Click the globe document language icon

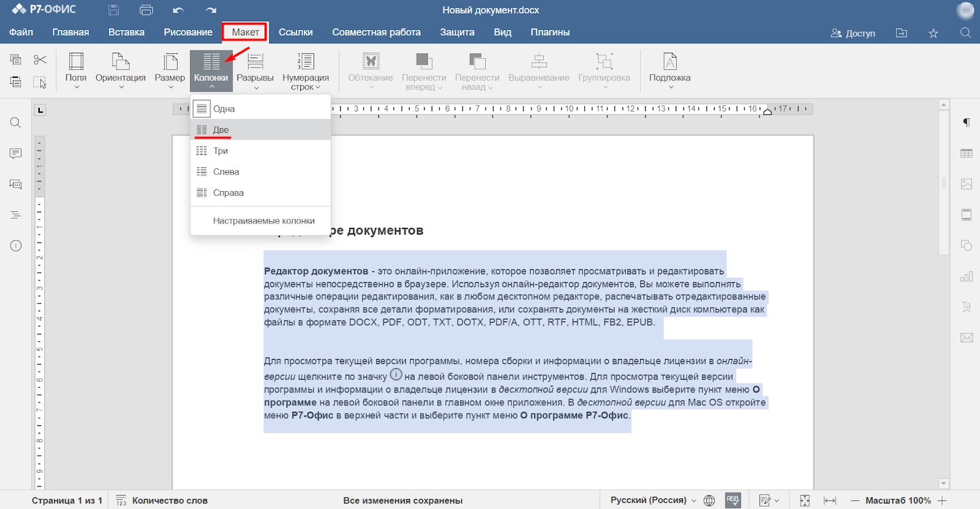click(x=709, y=500)
